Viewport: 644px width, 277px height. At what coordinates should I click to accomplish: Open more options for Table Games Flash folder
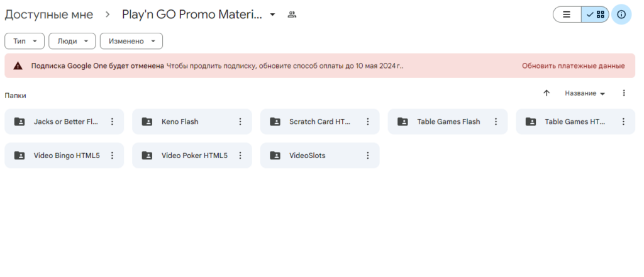[x=496, y=122]
